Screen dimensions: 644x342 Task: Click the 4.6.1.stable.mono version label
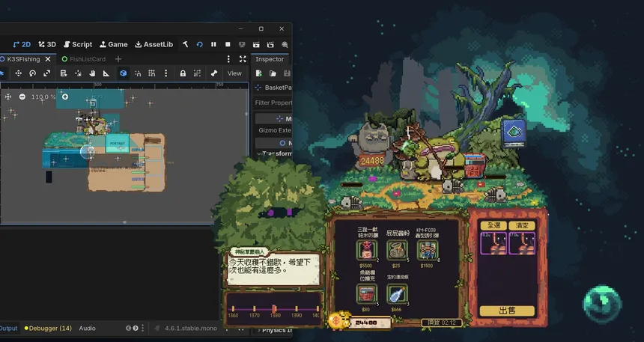click(x=191, y=329)
